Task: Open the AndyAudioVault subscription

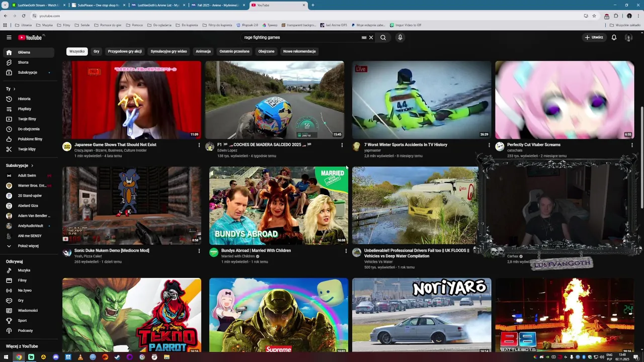Action: click(28, 226)
